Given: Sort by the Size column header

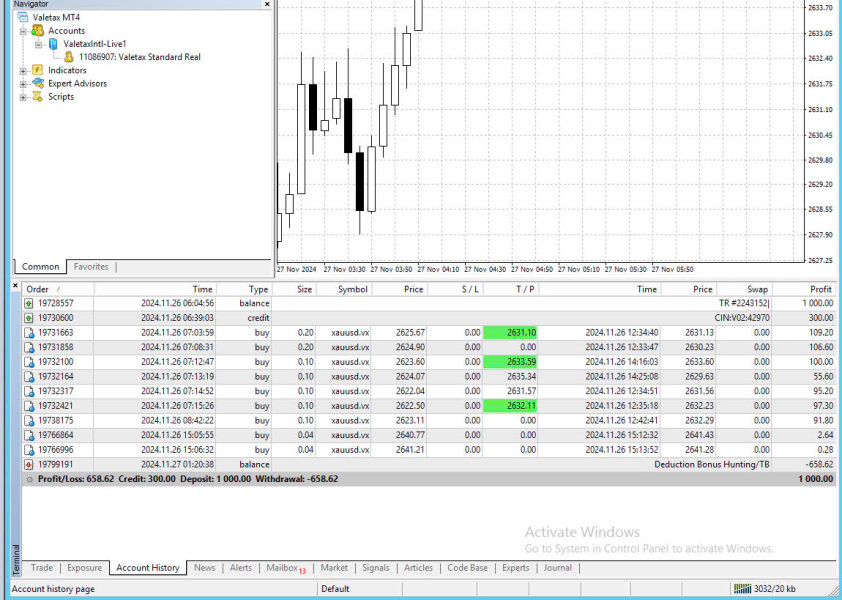Looking at the screenshot, I should pyautogui.click(x=294, y=289).
